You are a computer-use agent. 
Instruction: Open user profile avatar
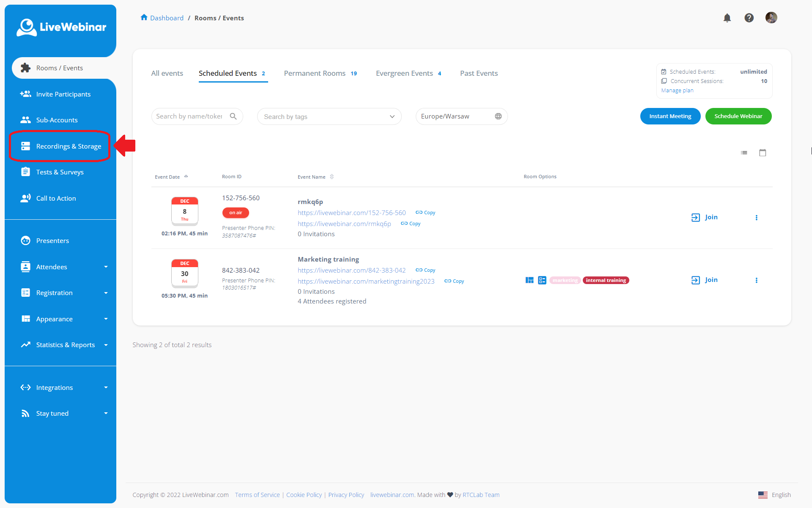coord(771,18)
